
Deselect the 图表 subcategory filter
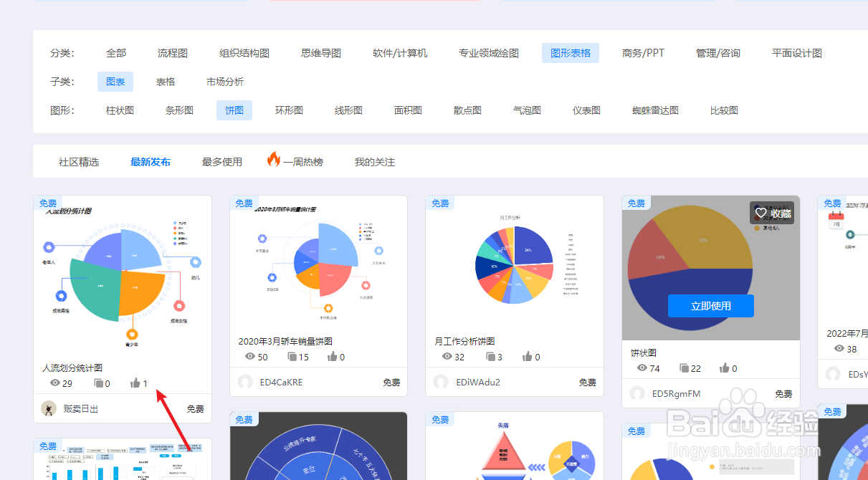tap(115, 82)
